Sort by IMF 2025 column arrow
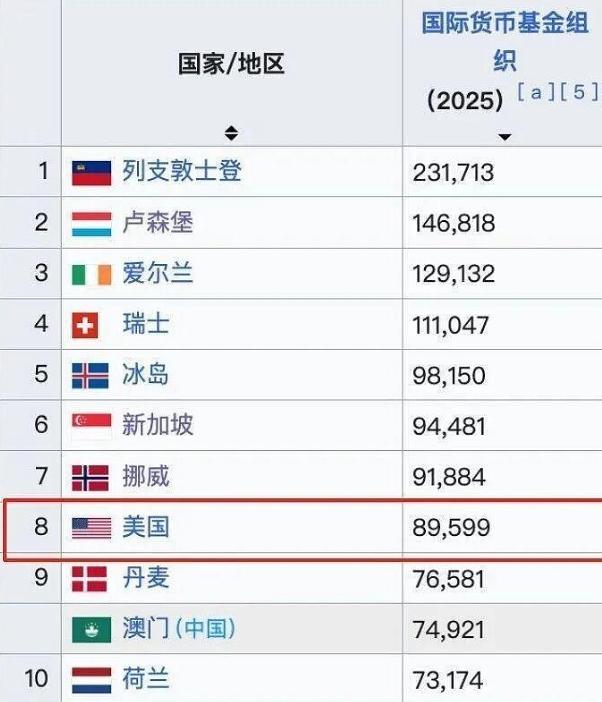602x702 pixels. pos(504,137)
